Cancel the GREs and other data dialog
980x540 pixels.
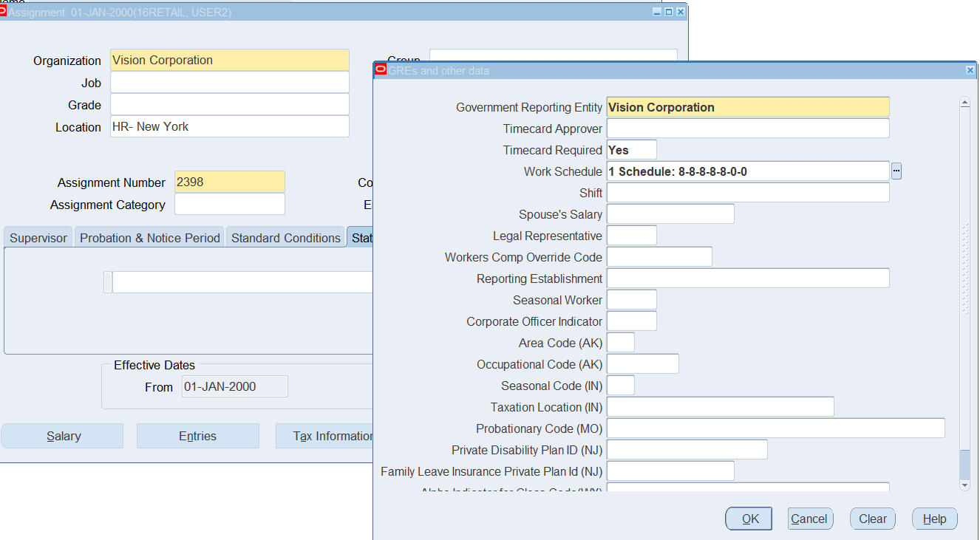pos(810,519)
